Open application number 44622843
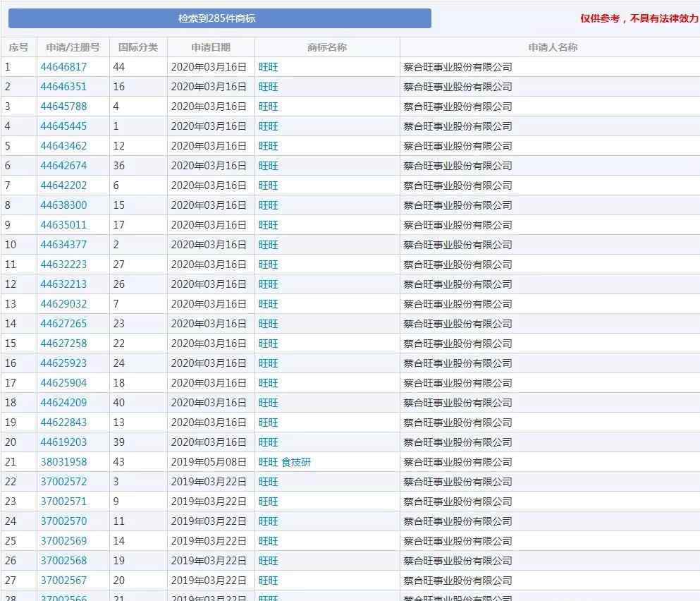Image resolution: width=700 pixels, height=601 pixels. point(63,423)
